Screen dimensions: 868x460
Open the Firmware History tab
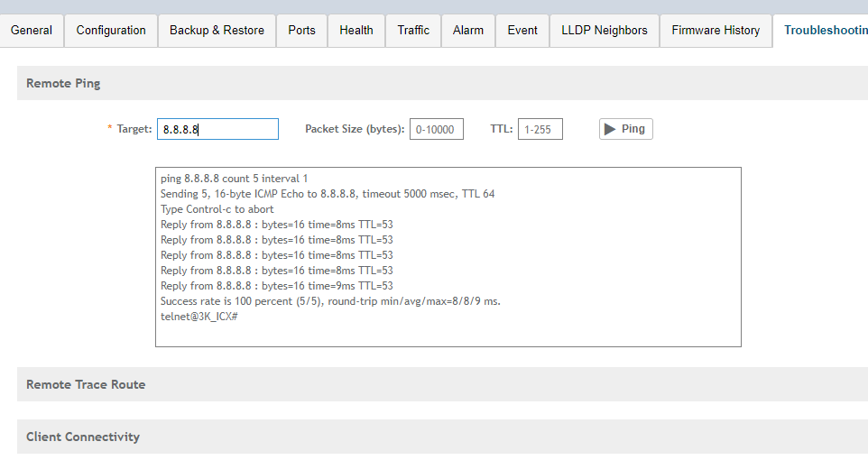pos(716,31)
